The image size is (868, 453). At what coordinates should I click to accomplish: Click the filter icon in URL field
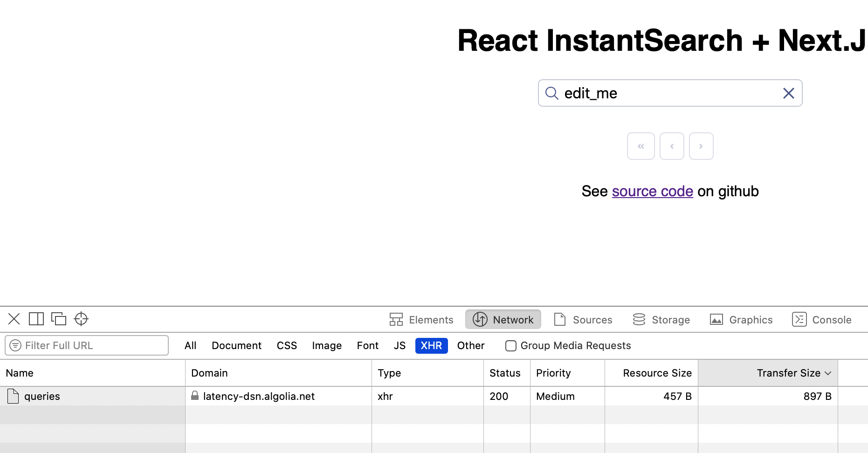[x=15, y=345]
